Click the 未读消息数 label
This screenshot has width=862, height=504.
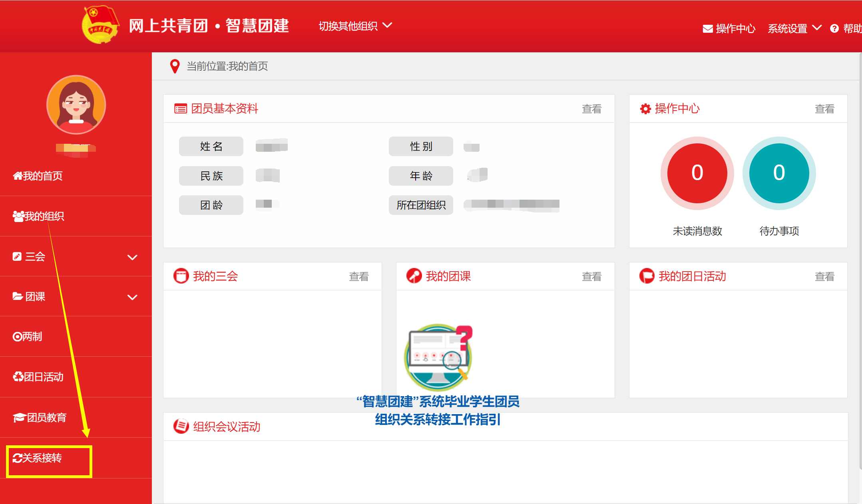(697, 231)
